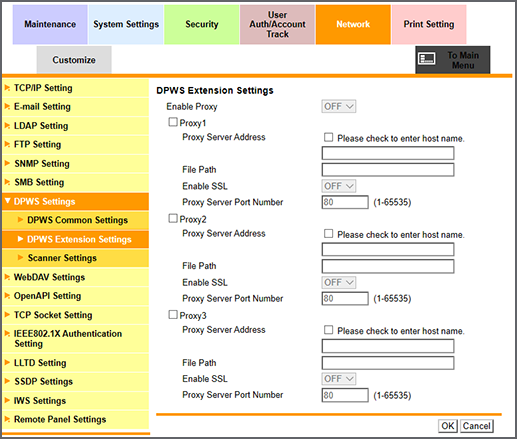This screenshot has width=517, height=439.
Task: Click Proxy1 Port Number field
Action: point(345,202)
